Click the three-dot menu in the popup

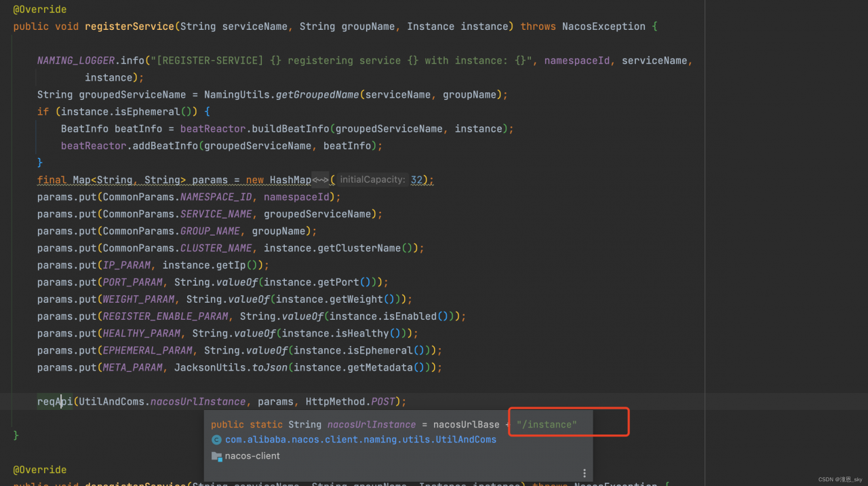point(585,473)
